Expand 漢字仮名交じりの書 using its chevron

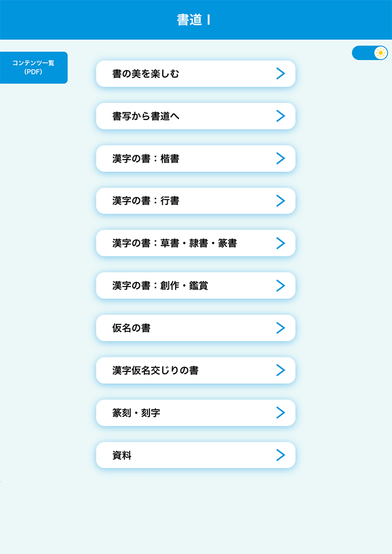(x=280, y=370)
